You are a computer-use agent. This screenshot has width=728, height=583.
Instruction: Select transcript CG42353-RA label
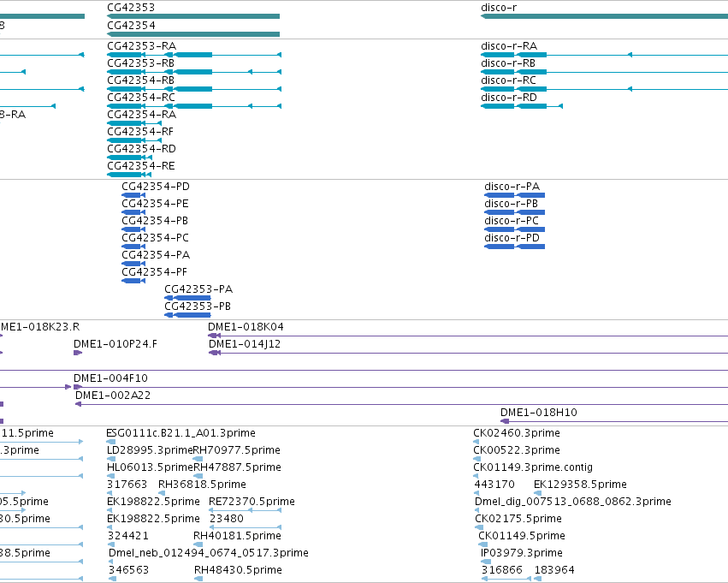coord(142,46)
